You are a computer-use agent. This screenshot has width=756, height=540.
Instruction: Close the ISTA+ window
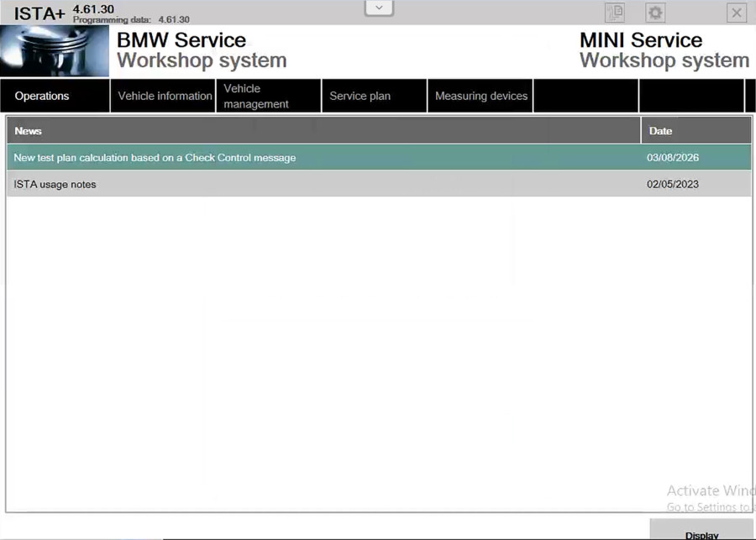coord(737,13)
